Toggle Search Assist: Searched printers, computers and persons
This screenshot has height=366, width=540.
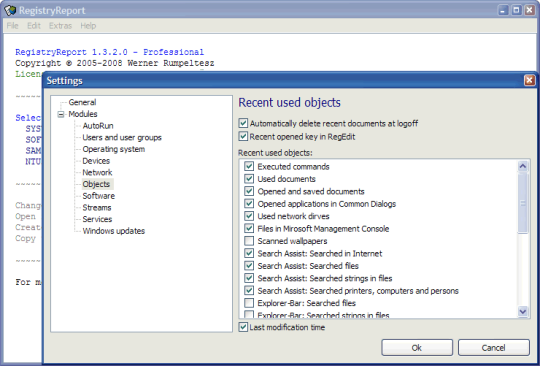click(249, 291)
